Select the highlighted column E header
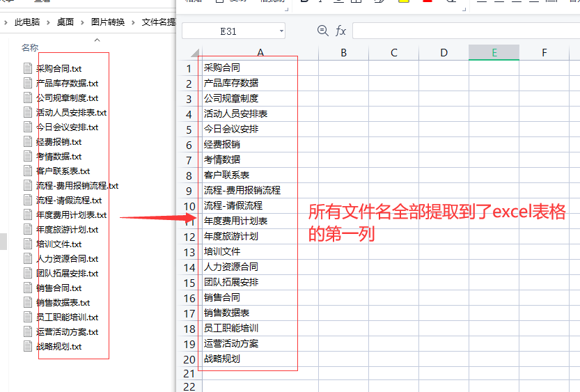580x392 pixels. click(494, 52)
